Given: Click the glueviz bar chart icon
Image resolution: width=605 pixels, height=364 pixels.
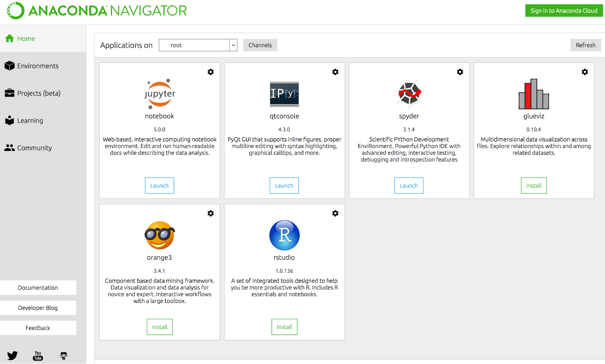Looking at the screenshot, I should point(534,94).
